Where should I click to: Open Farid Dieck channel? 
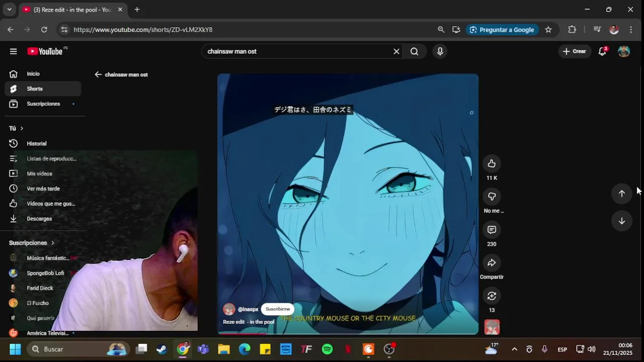point(43,288)
